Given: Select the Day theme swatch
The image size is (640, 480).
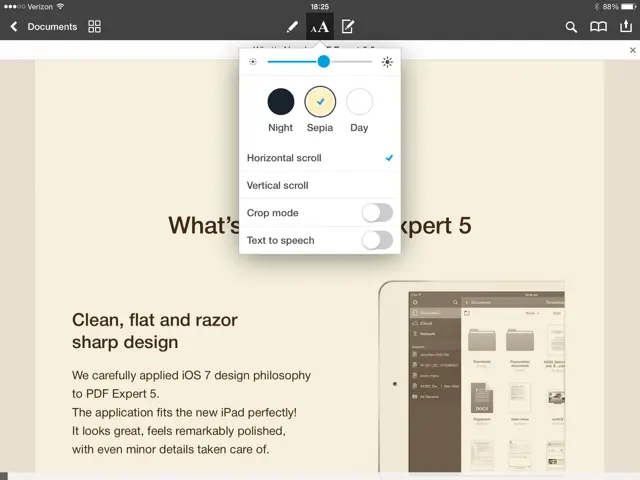Looking at the screenshot, I should [x=359, y=101].
